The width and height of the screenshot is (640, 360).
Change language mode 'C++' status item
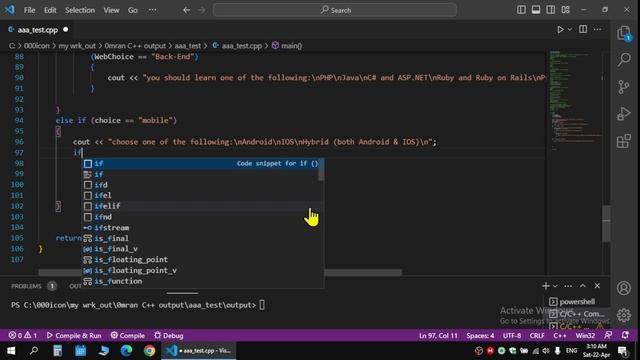pos(560,336)
